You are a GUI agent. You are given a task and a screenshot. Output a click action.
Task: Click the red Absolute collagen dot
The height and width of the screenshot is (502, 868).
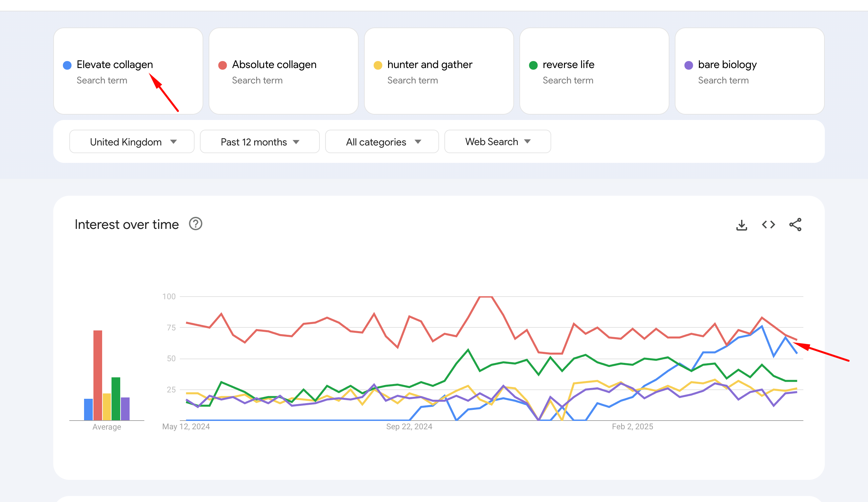point(222,65)
